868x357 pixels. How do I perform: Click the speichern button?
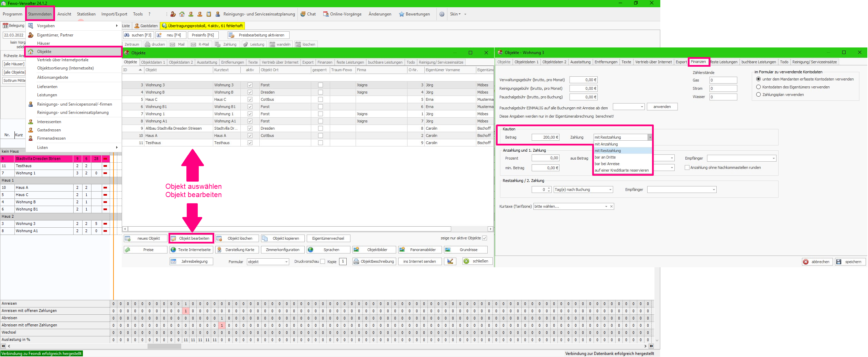pyautogui.click(x=850, y=262)
